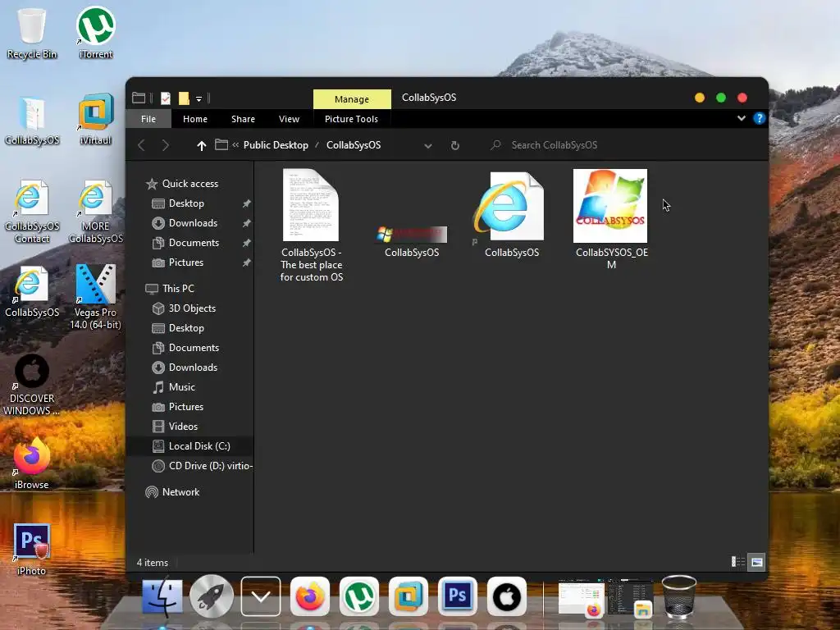This screenshot has height=630, width=840.
Task: Select DISCOVER WINDOWS desktop shortcut
Action: [x=32, y=385]
